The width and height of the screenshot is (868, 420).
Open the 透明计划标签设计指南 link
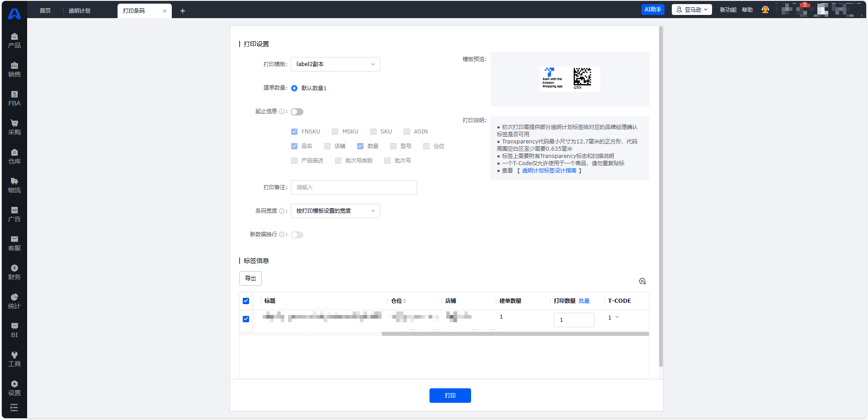pyautogui.click(x=549, y=171)
